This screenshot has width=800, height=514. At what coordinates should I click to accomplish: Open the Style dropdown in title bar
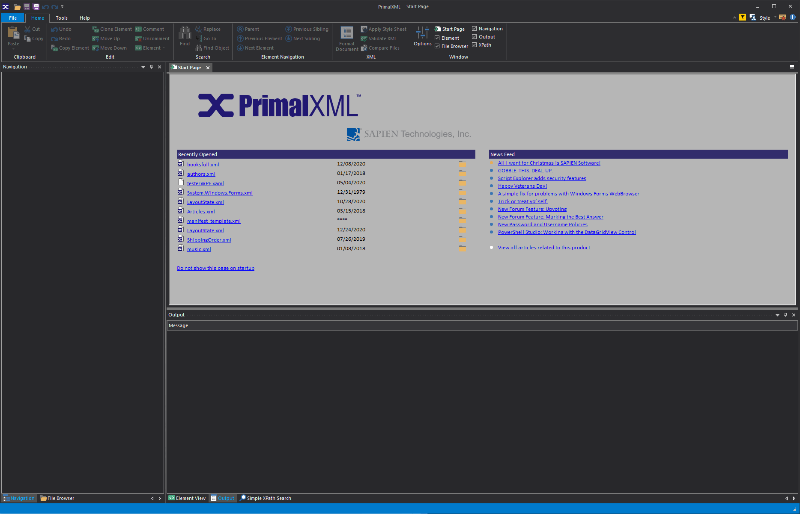tap(766, 18)
